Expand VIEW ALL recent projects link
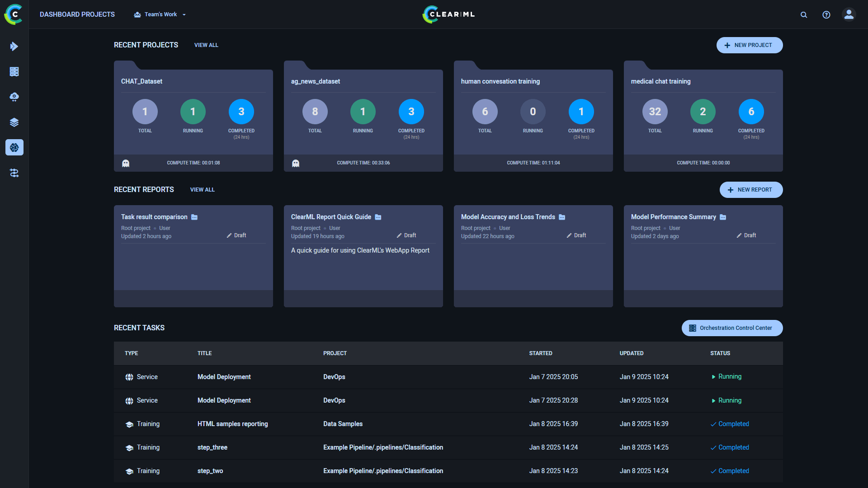The width and height of the screenshot is (868, 488). point(206,45)
